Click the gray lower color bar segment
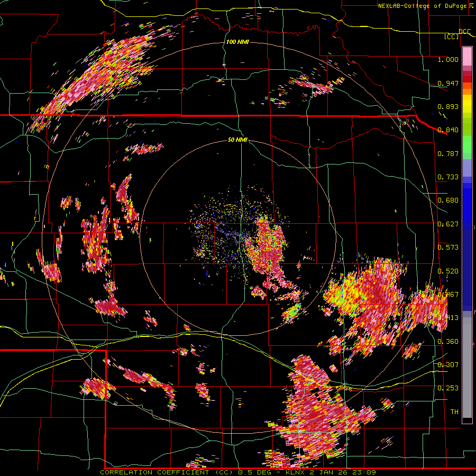Viewport: 476px width, 476px height. coord(467,368)
